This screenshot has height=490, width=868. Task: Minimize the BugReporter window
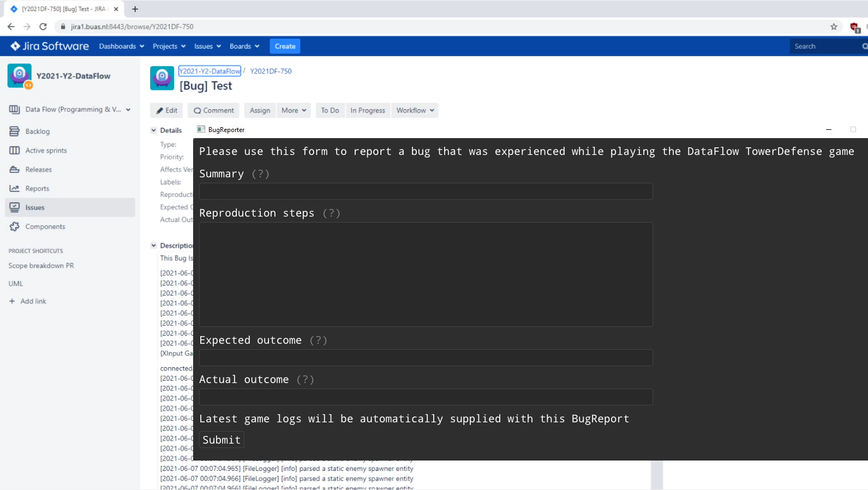tap(829, 129)
